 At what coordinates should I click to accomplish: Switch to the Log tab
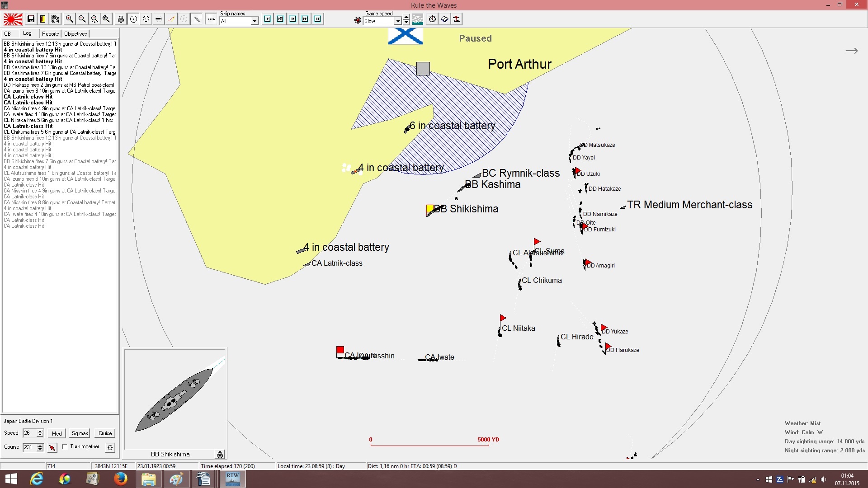pos(27,33)
